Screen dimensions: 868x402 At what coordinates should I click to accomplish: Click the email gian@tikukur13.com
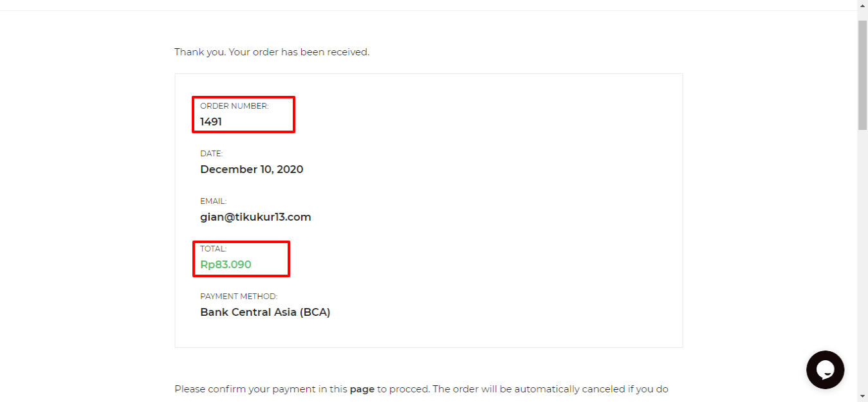[x=255, y=217]
